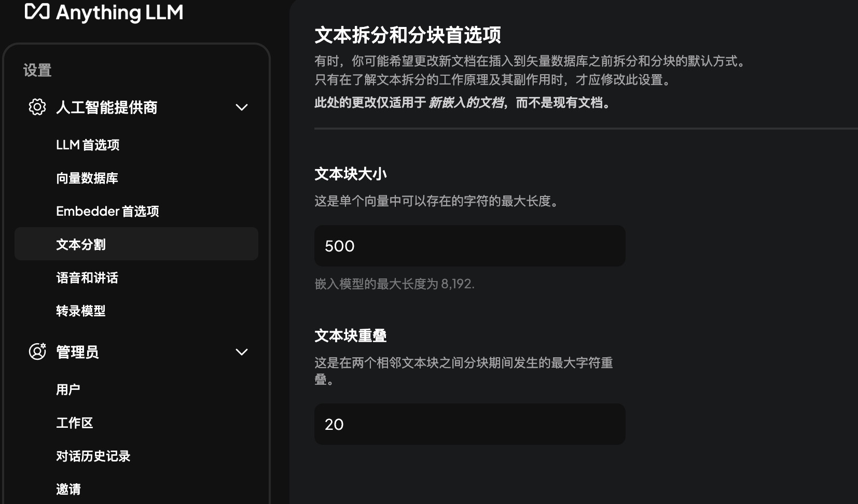Open the Embedder 首选项 page

click(108, 211)
